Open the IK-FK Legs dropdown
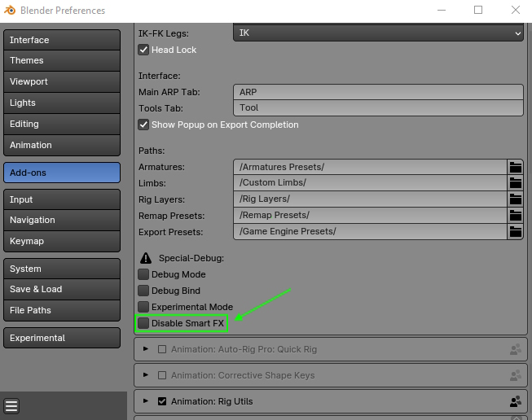Screen dimensions: 532x420 pyautogui.click(x=378, y=33)
